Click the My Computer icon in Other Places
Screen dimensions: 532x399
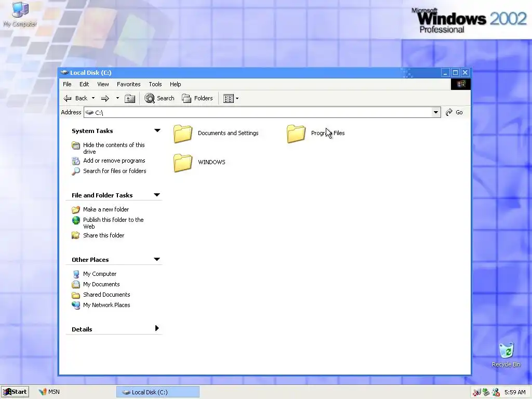click(x=76, y=274)
